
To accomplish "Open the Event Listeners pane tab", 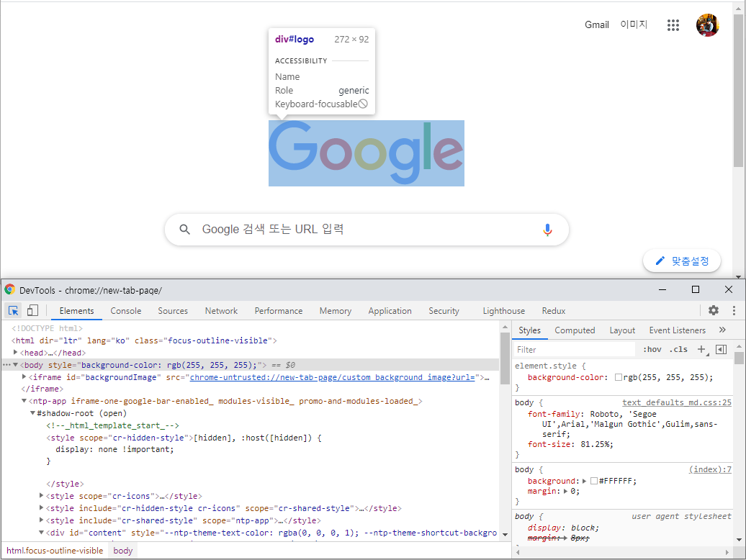I will pyautogui.click(x=678, y=330).
